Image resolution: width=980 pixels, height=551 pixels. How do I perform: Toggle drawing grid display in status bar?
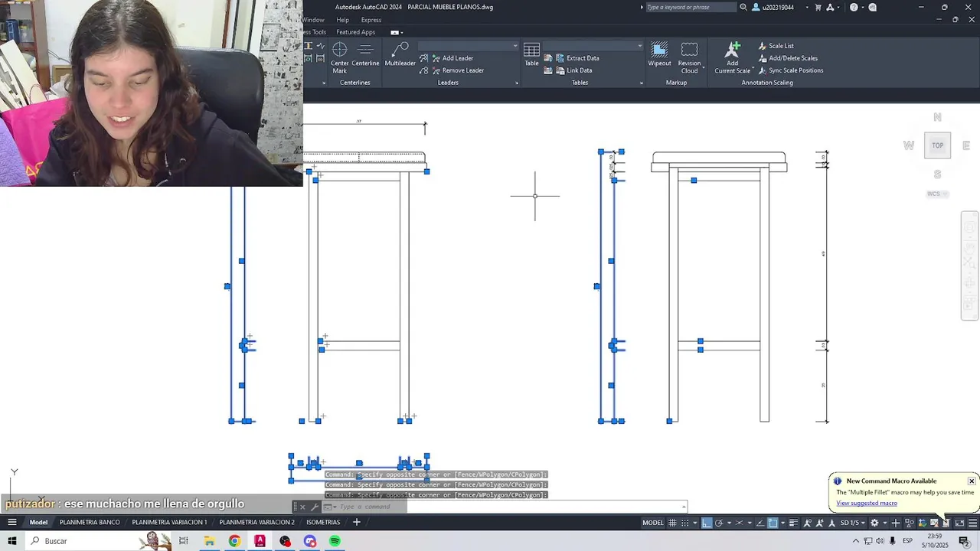pyautogui.click(x=672, y=523)
